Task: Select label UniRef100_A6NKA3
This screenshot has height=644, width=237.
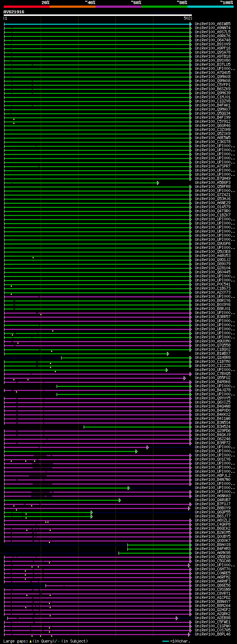Action: click(213, 496)
